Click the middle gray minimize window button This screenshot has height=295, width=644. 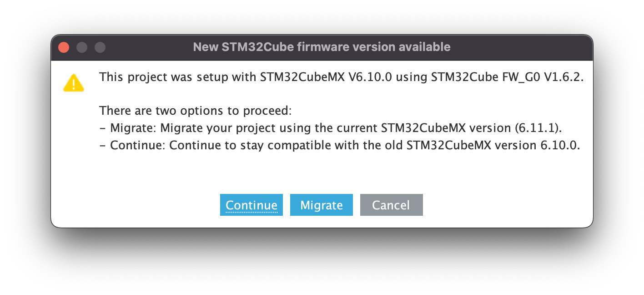(82, 47)
